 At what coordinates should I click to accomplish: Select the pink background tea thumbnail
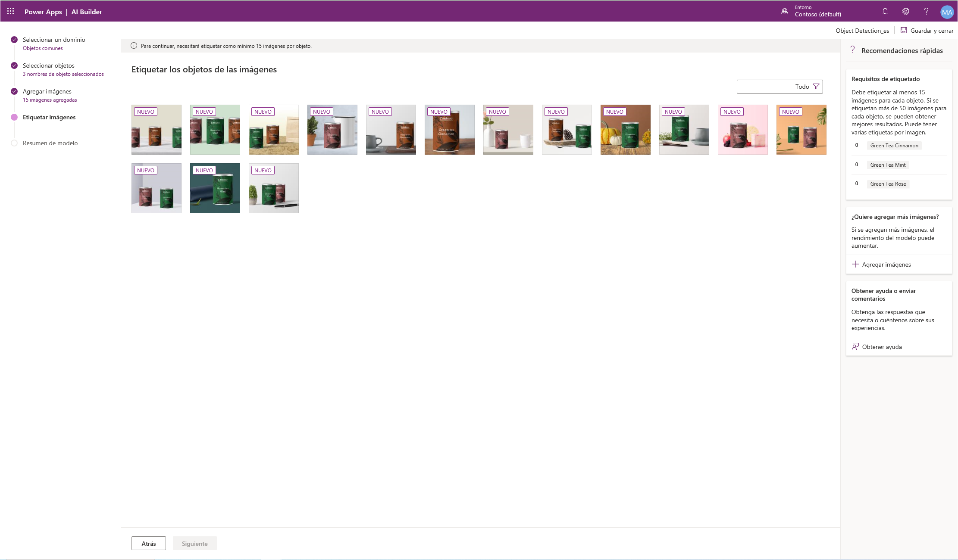click(x=743, y=130)
